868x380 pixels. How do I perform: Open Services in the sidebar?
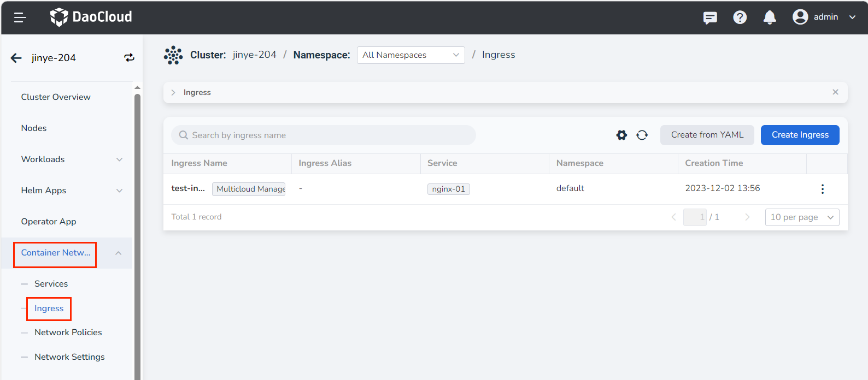[51, 284]
